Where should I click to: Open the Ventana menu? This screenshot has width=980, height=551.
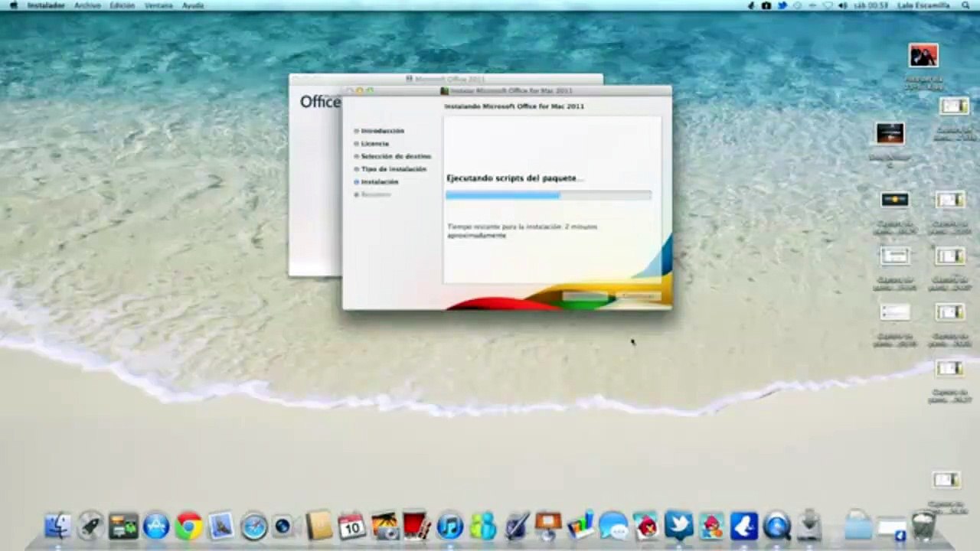click(x=158, y=5)
